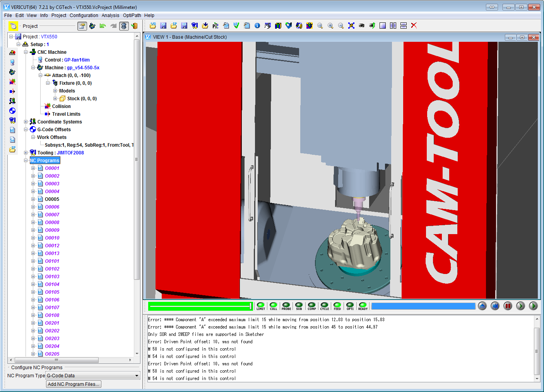
Task: Click the Pause simulation button
Action: click(508, 306)
